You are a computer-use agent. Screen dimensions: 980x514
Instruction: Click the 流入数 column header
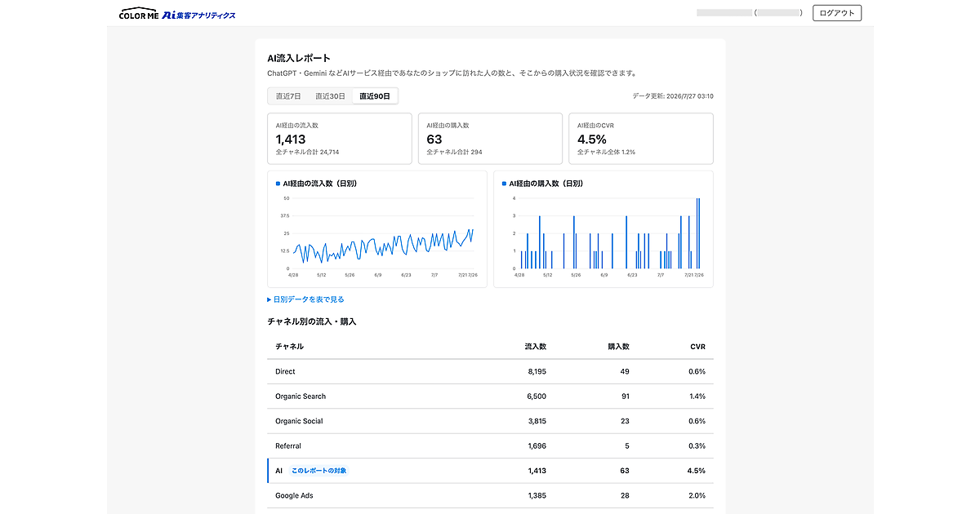(x=536, y=347)
